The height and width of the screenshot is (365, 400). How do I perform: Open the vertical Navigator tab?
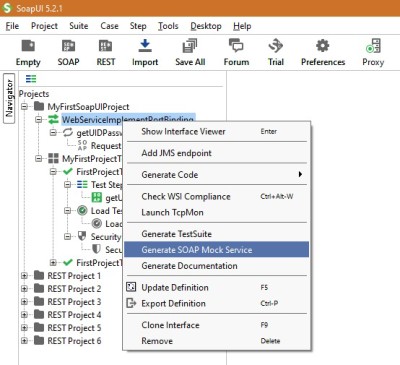pyautogui.click(x=9, y=98)
